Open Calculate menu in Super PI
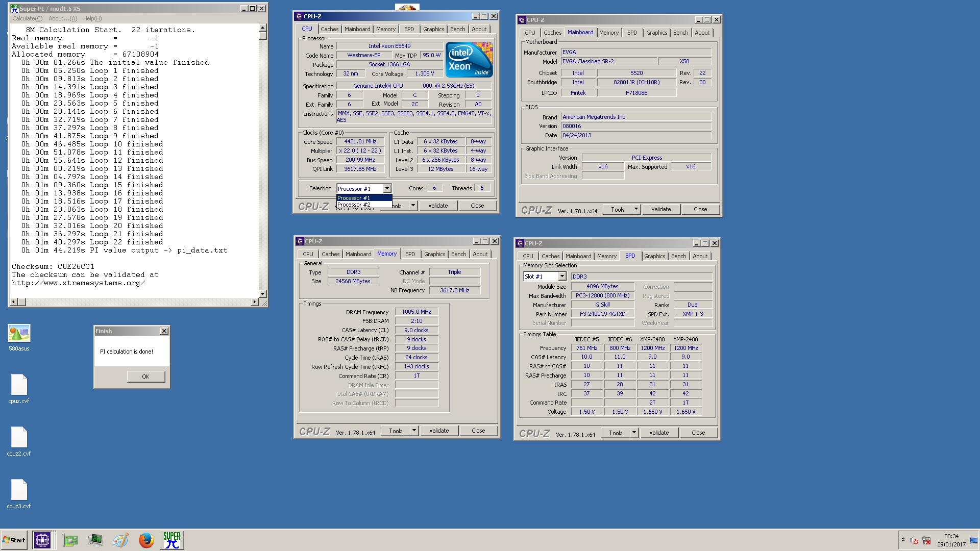Image resolution: width=980 pixels, height=551 pixels. coord(28,18)
